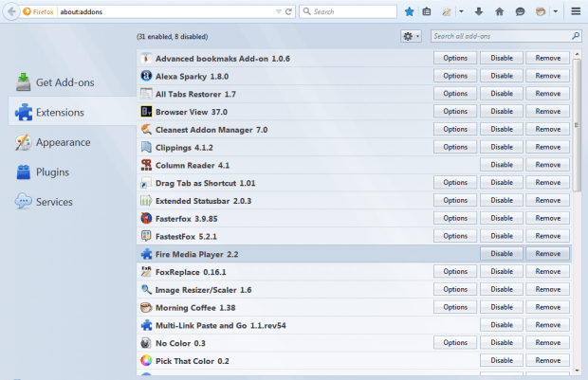Open the gear tools dropdown for add-ons
Viewport: 588px width, 380px height.
click(411, 36)
